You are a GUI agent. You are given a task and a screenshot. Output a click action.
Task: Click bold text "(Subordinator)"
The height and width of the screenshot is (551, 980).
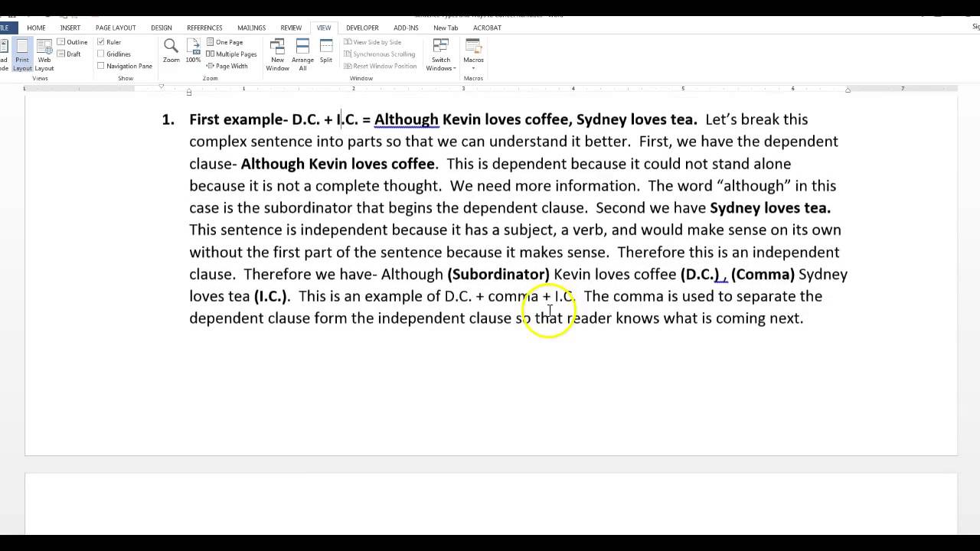coord(498,274)
